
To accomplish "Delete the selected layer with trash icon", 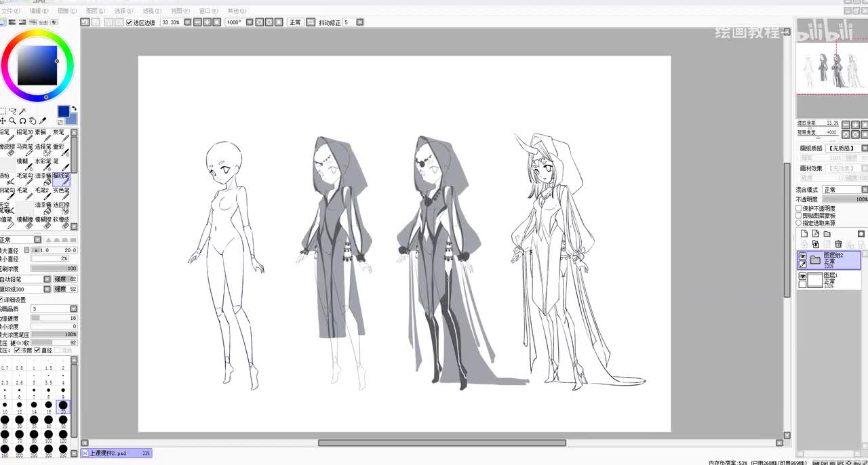I will click(x=838, y=244).
